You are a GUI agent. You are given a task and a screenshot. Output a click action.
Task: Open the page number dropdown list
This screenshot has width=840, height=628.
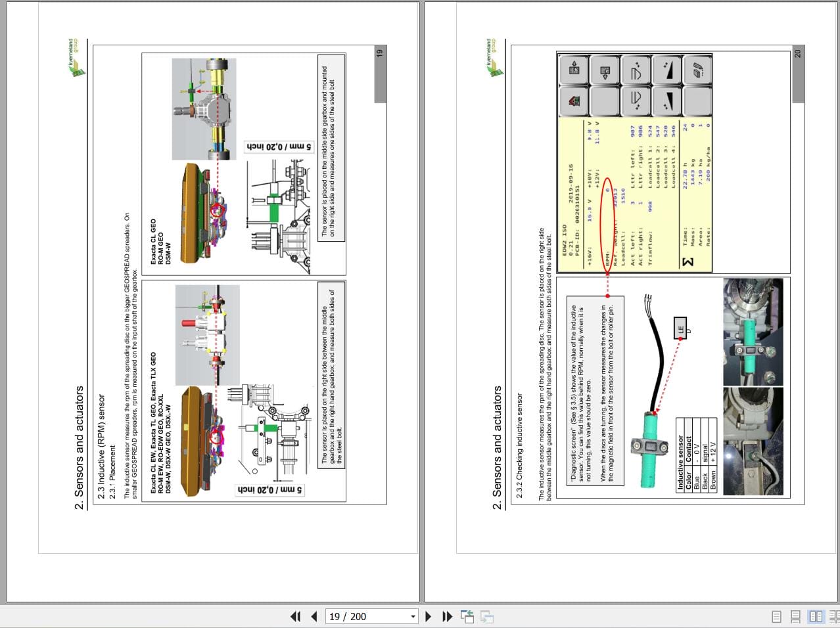pyautogui.click(x=413, y=616)
